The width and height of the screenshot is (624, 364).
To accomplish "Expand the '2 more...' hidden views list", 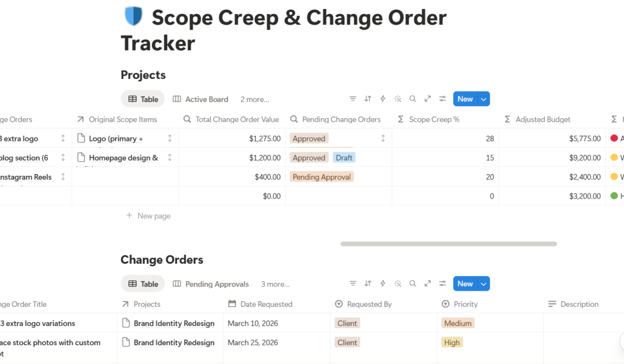I will coord(254,99).
